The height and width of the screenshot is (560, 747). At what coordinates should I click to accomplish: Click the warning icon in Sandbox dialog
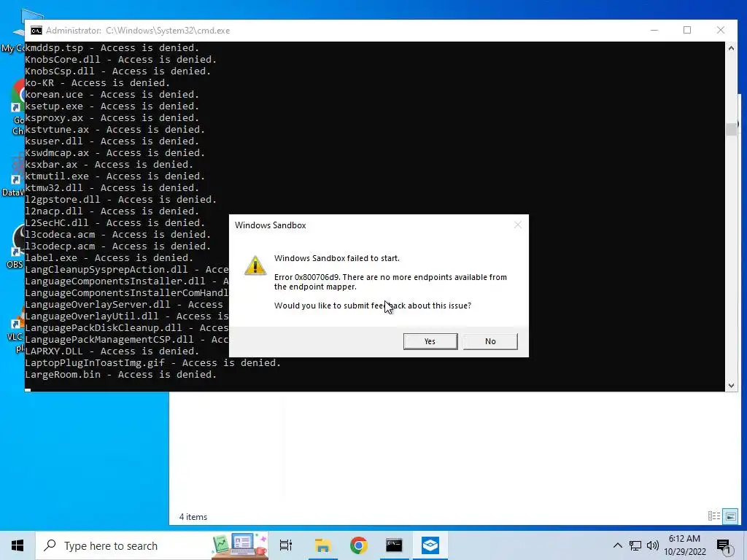pos(255,265)
